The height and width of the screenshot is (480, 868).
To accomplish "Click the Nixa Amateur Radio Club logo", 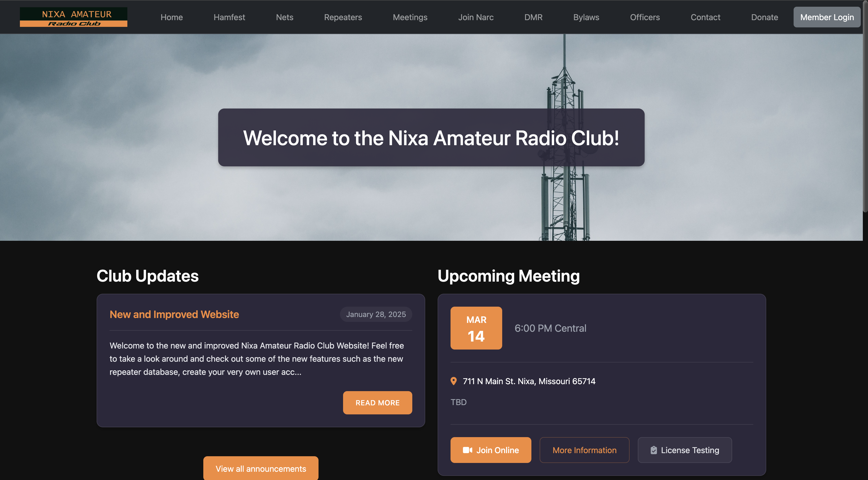I will (73, 17).
